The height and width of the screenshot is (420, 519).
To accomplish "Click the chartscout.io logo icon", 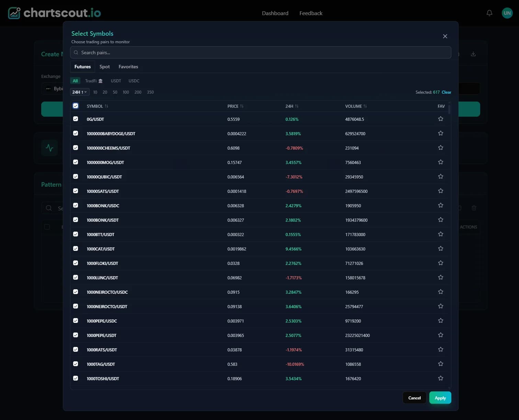I will pyautogui.click(x=14, y=13).
